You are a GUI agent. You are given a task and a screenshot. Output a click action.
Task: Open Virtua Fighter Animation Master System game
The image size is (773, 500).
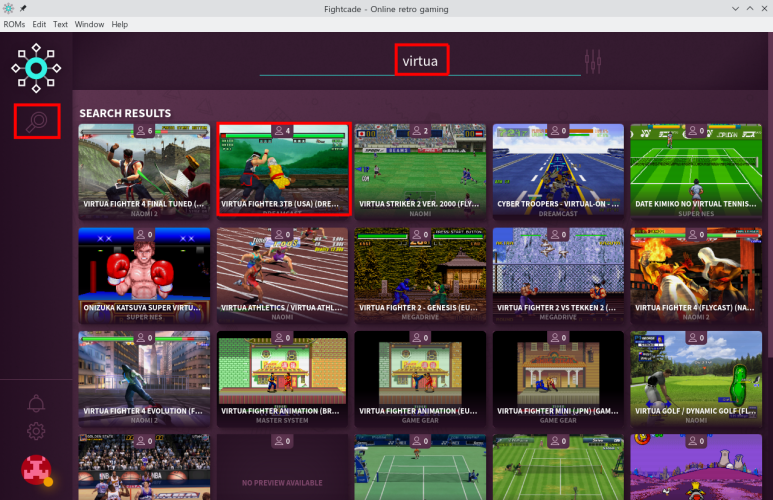(x=282, y=378)
